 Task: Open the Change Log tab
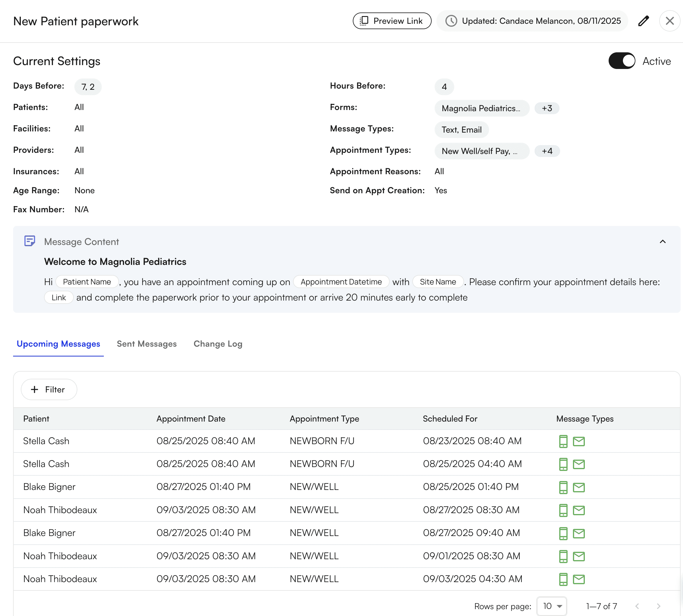coord(218,344)
